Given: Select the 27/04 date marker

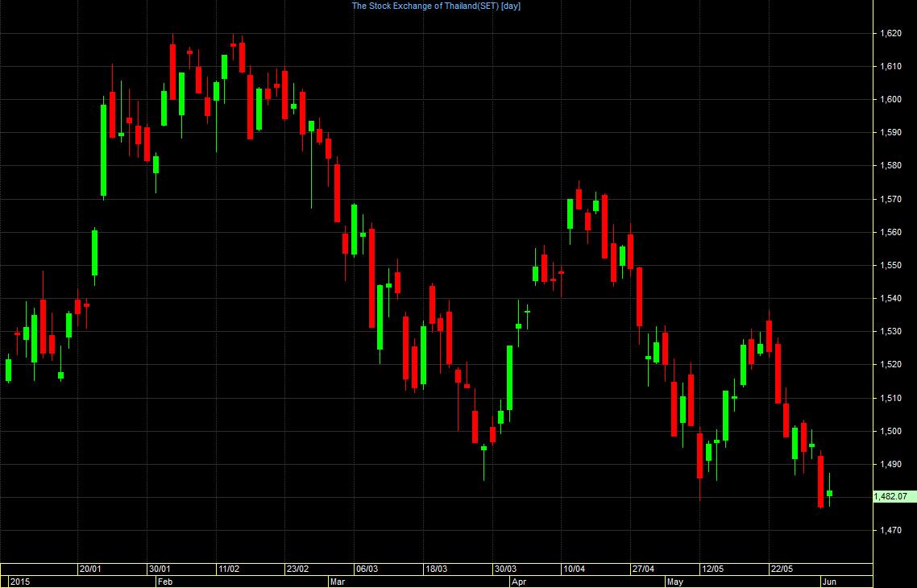Looking at the screenshot, I should click(x=643, y=569).
